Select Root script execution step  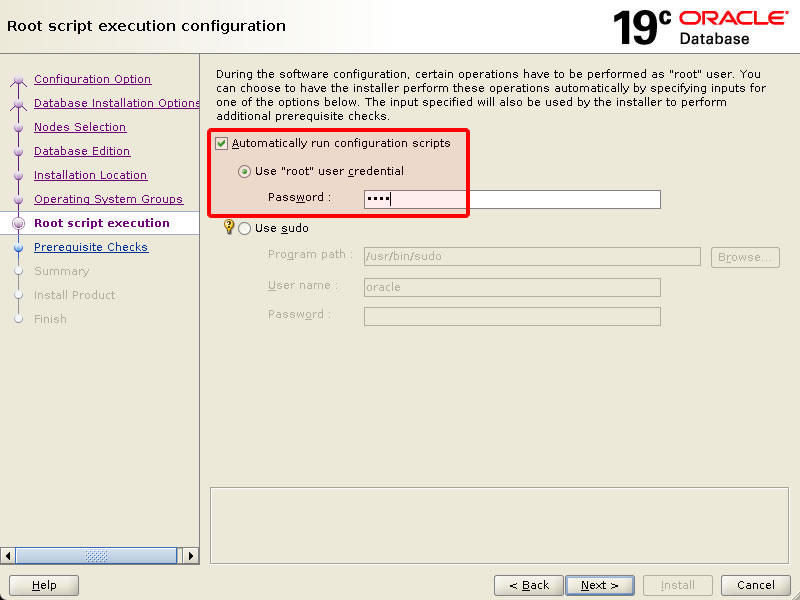(102, 223)
